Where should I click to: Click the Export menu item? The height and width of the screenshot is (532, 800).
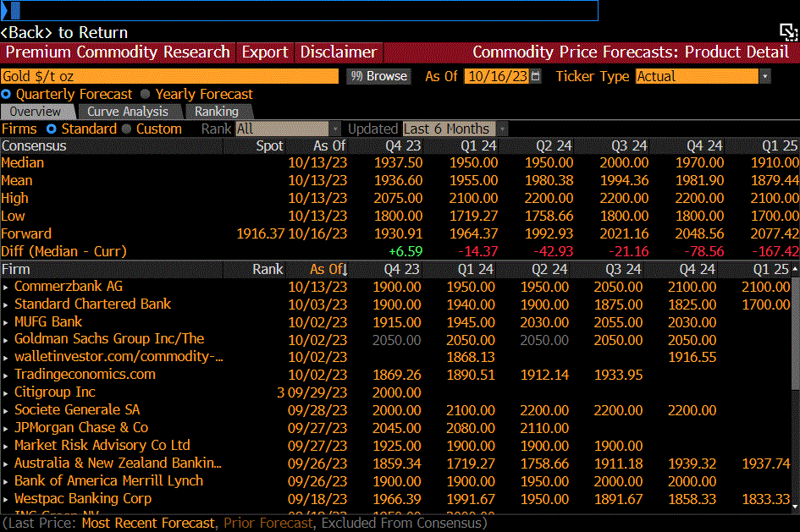[x=265, y=52]
